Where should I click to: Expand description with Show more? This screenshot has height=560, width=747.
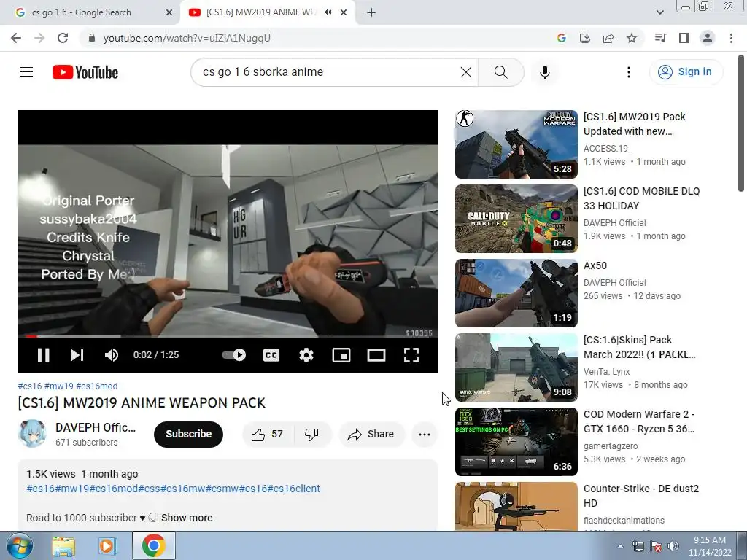pyautogui.click(x=187, y=518)
